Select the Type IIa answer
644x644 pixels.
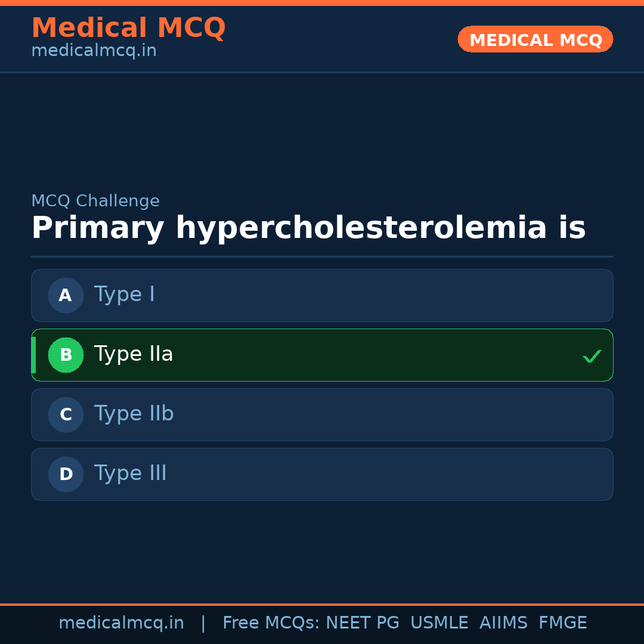point(134,354)
